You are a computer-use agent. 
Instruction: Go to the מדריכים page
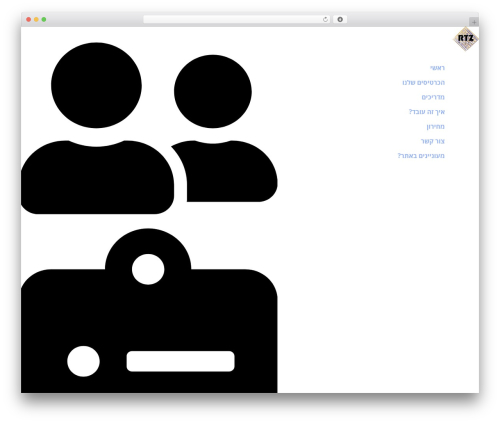point(433,97)
